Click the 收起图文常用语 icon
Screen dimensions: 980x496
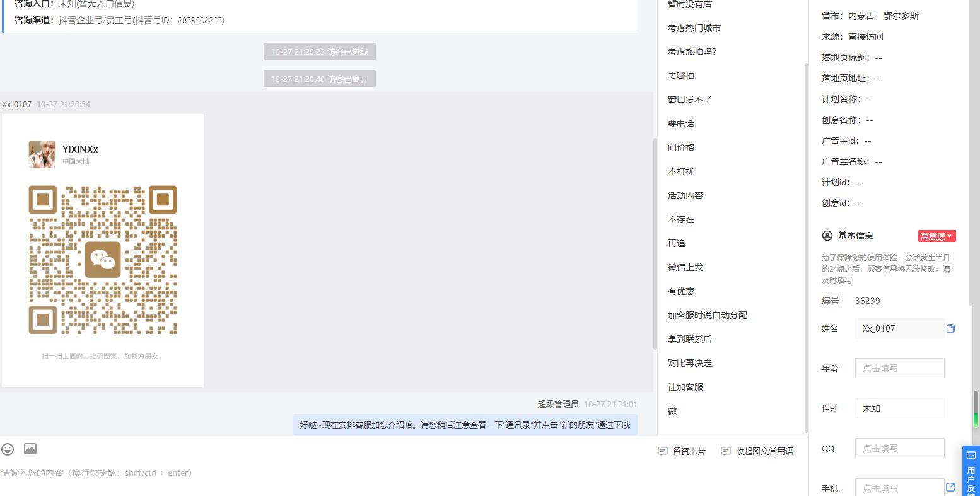tap(725, 451)
